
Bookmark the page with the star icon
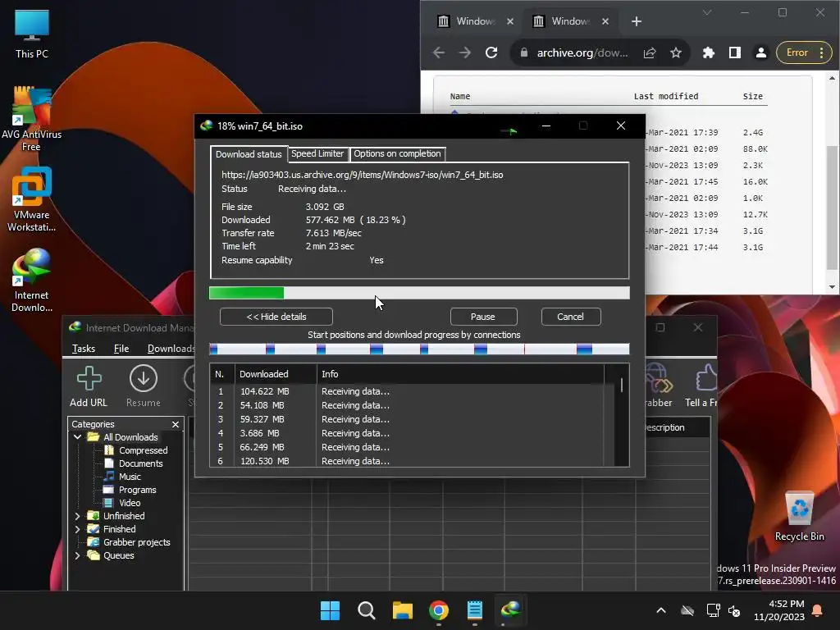pos(676,52)
